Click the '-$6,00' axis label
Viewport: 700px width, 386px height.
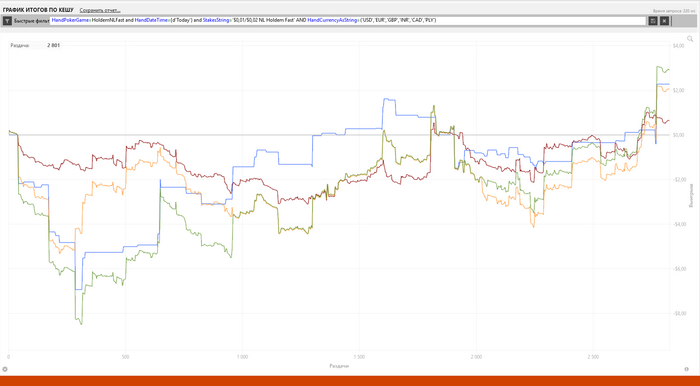pyautogui.click(x=678, y=269)
